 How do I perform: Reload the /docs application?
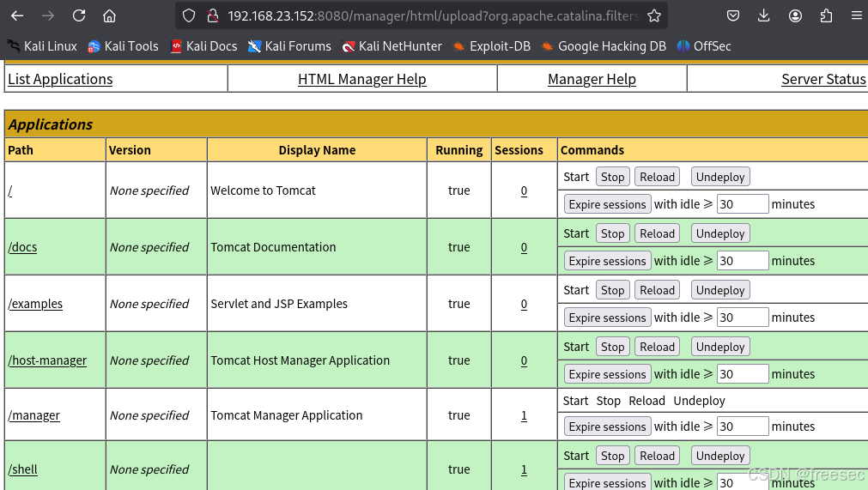click(x=657, y=233)
